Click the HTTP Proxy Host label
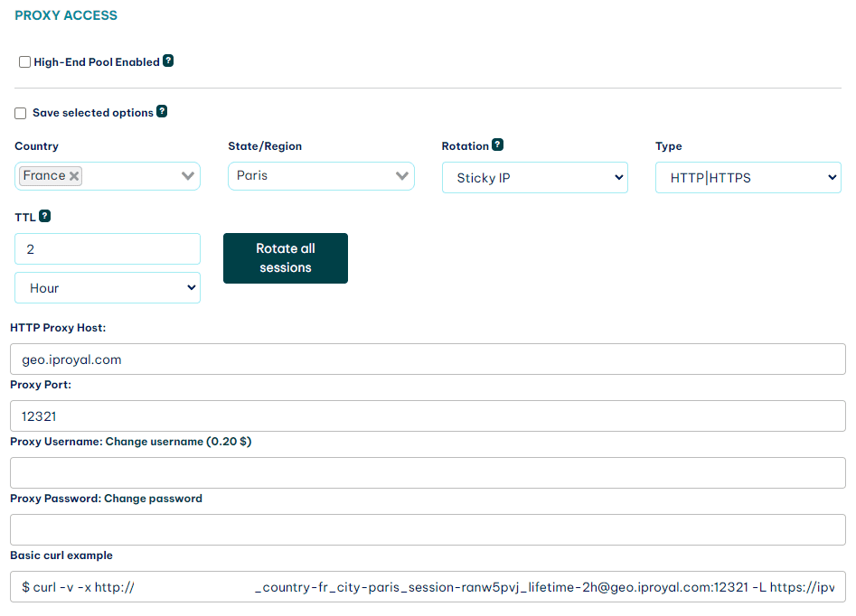 pyautogui.click(x=58, y=327)
